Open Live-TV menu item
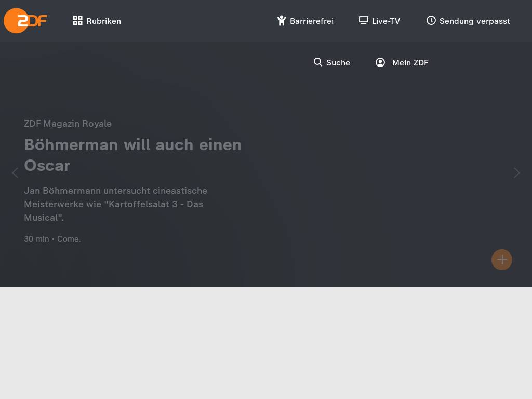The width and height of the screenshot is (532, 399). [x=379, y=21]
